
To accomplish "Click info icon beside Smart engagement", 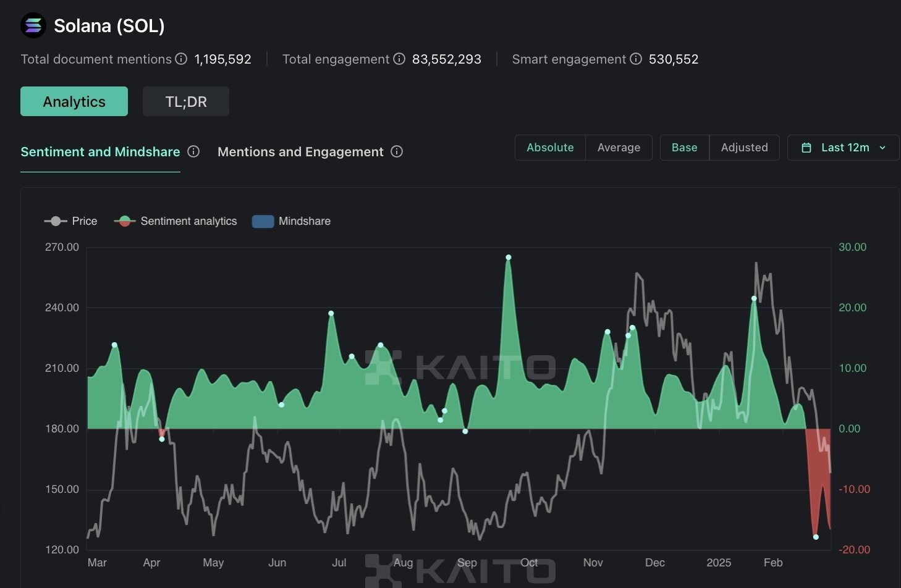I will click(636, 59).
